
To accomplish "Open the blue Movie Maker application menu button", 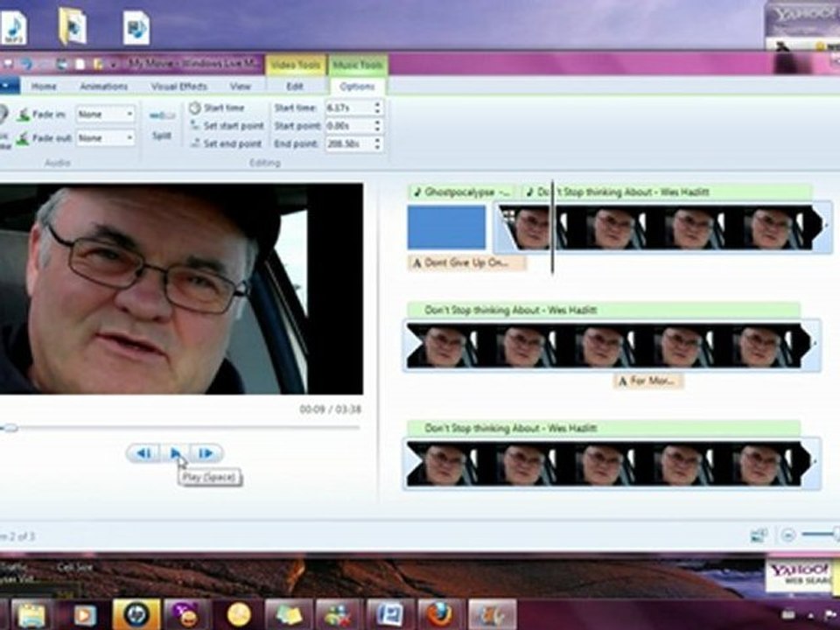I will (9, 86).
